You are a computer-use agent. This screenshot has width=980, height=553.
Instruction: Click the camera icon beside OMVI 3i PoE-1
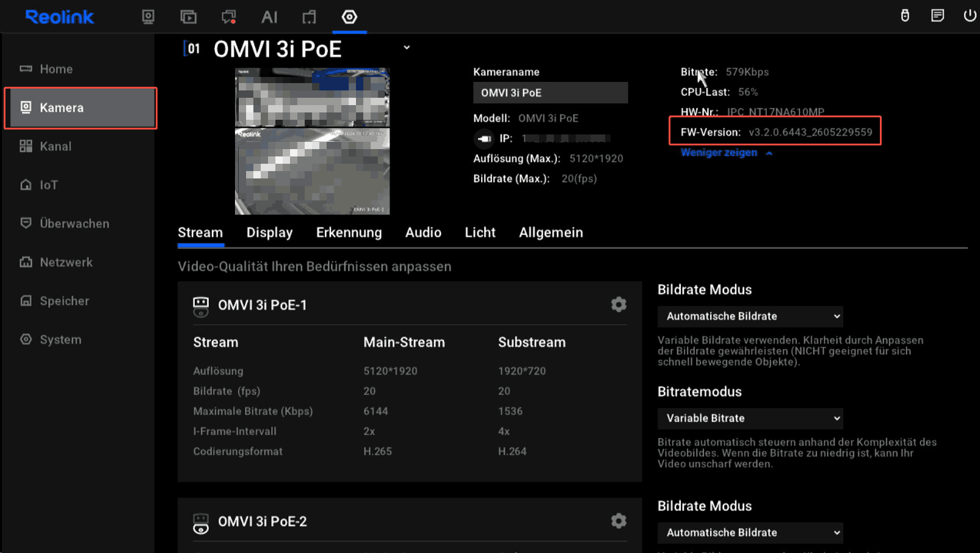point(201,306)
